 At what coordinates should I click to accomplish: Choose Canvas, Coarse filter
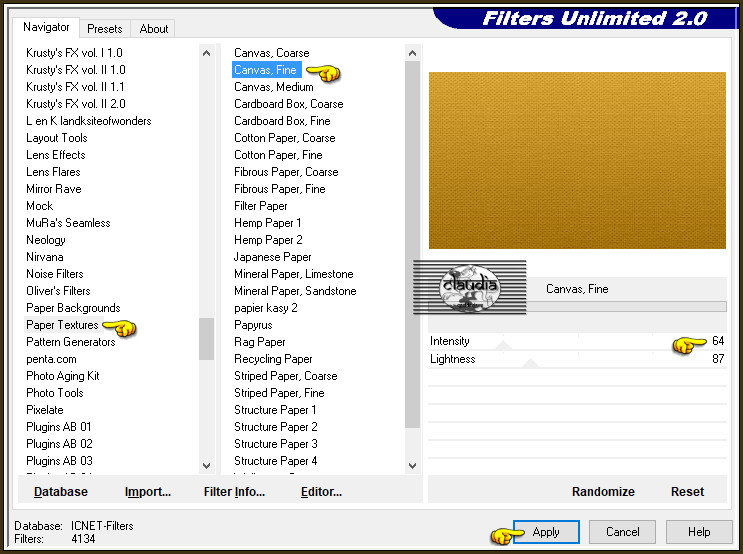pos(272,53)
